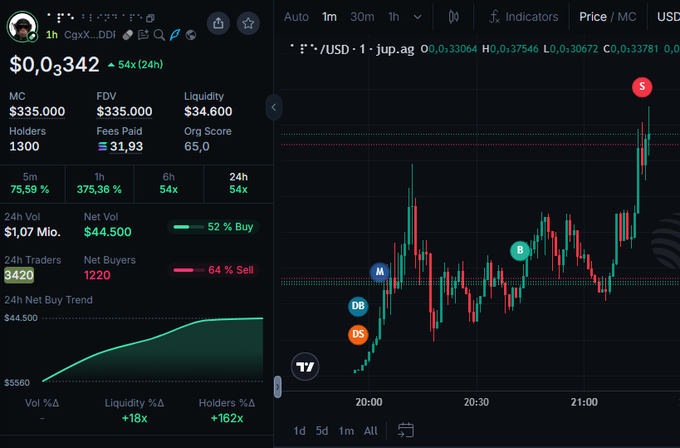Click the 54x (24h) price change
The height and width of the screenshot is (448, 680).
pyautogui.click(x=136, y=65)
